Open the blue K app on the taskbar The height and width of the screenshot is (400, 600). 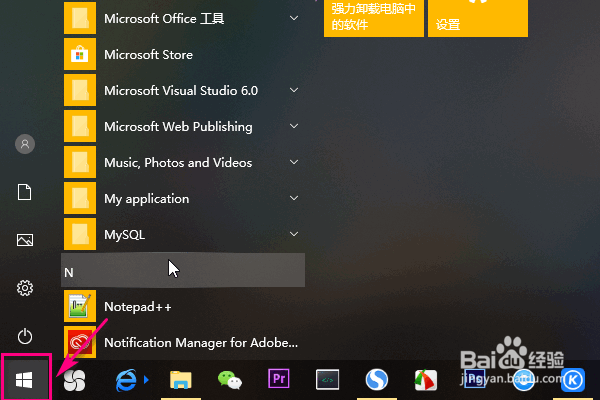[x=573, y=380]
